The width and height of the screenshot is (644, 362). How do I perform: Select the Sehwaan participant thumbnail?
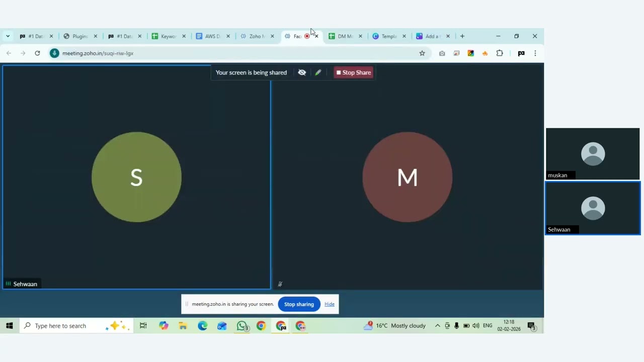pyautogui.click(x=593, y=208)
